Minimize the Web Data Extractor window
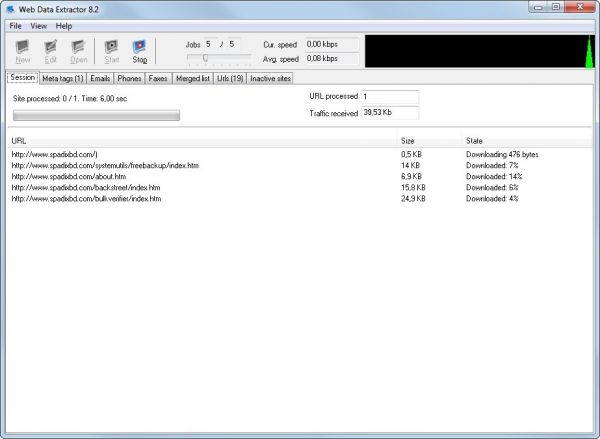 [x=538, y=7]
